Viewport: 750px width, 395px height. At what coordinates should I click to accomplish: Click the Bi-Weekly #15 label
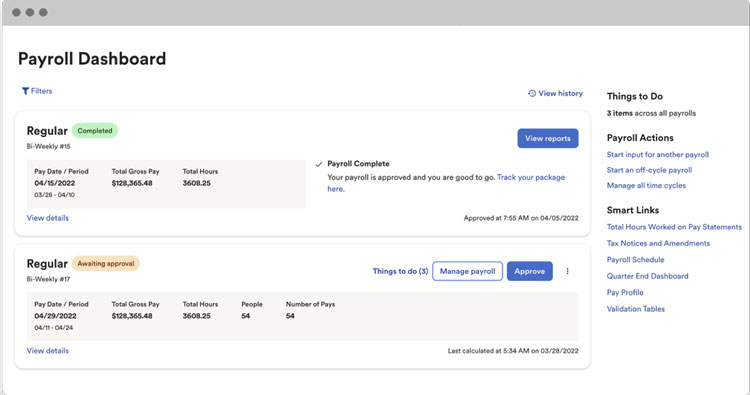(x=48, y=146)
